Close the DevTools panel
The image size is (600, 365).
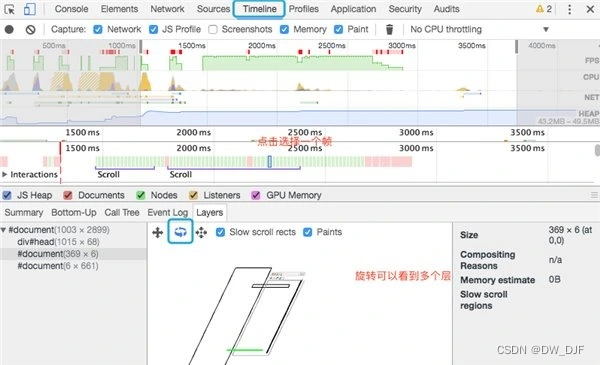point(590,9)
